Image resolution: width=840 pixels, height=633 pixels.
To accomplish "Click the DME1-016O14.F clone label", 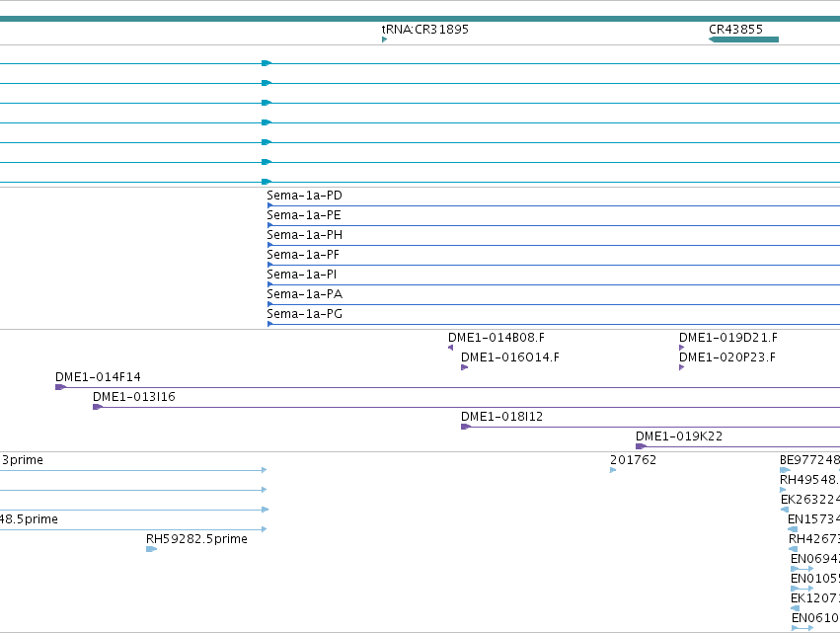I will coord(510,357).
